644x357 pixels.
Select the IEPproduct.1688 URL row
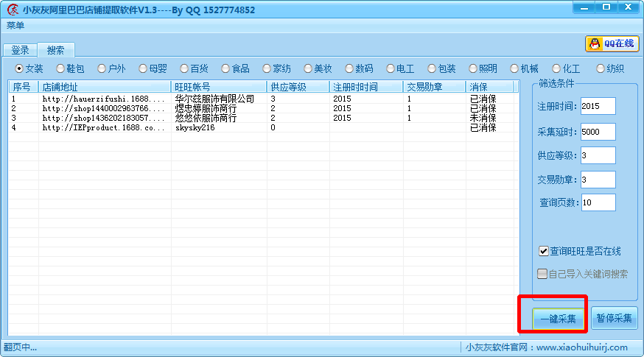[x=103, y=127]
